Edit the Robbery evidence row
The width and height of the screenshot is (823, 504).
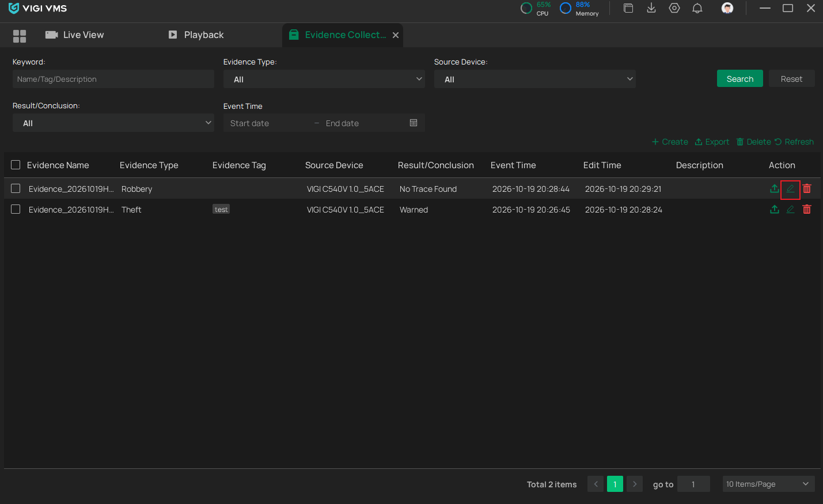point(790,188)
